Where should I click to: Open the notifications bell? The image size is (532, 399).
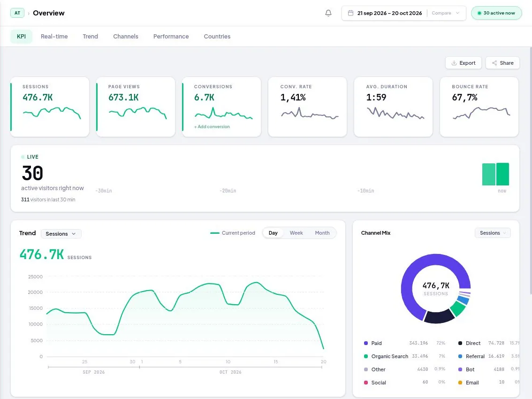pos(328,13)
